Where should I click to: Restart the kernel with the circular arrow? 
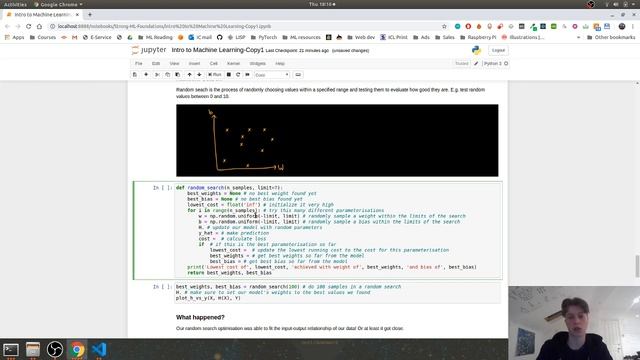click(x=238, y=75)
